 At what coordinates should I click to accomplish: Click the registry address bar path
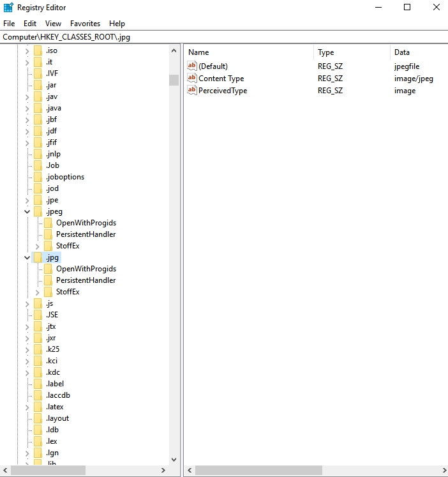pos(66,37)
